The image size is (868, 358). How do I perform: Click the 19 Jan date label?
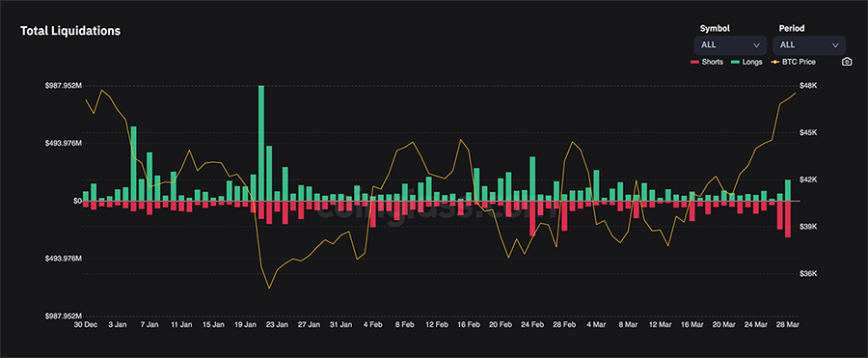246,325
